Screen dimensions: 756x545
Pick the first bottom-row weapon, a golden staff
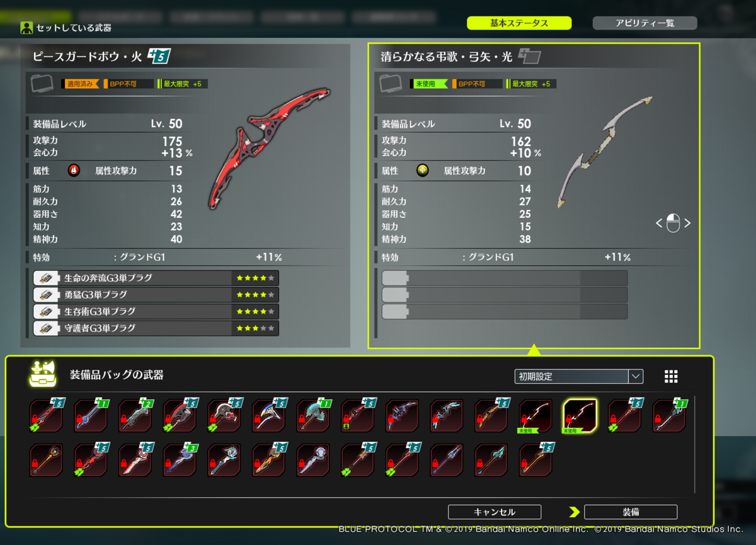click(x=46, y=460)
